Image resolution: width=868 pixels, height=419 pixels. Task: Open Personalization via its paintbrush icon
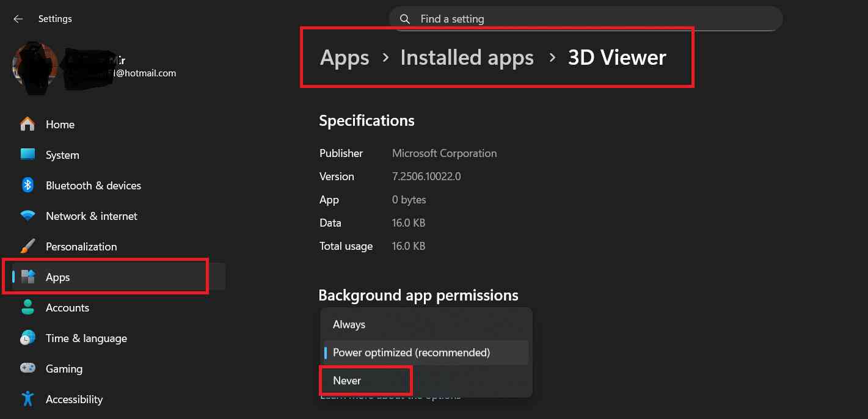(x=28, y=246)
